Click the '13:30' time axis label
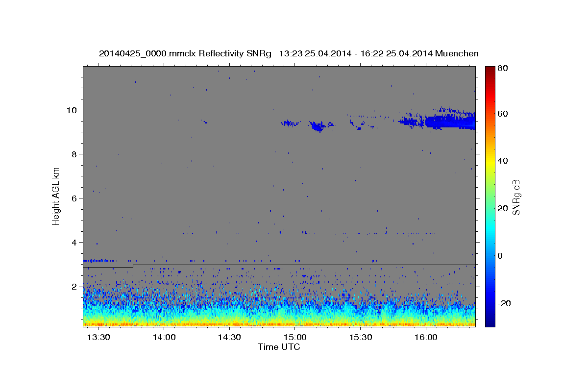 click(99, 338)
